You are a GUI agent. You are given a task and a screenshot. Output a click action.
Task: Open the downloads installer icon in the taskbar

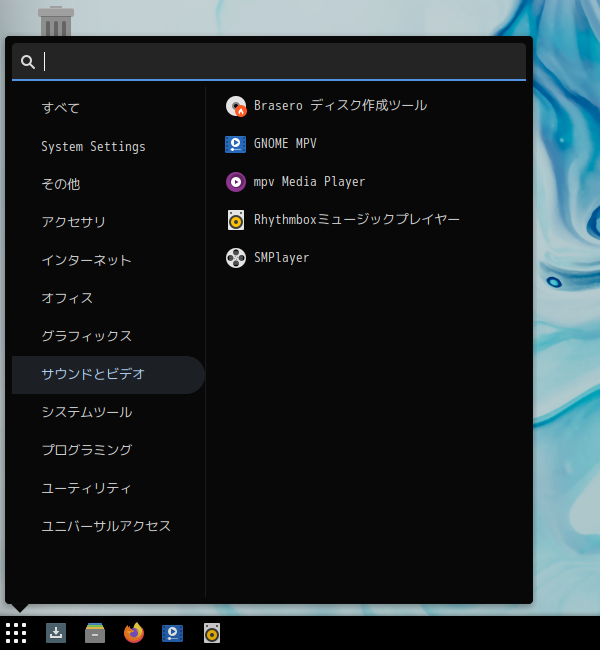tap(56, 633)
